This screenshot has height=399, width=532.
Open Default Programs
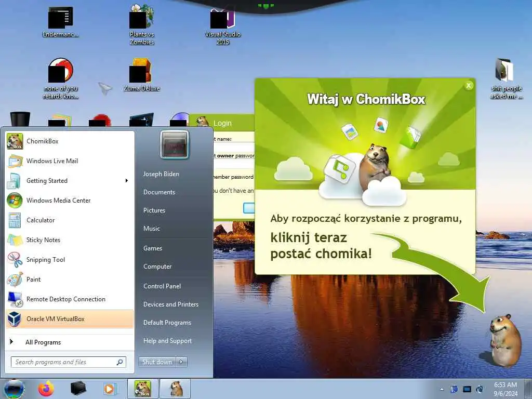(x=167, y=323)
